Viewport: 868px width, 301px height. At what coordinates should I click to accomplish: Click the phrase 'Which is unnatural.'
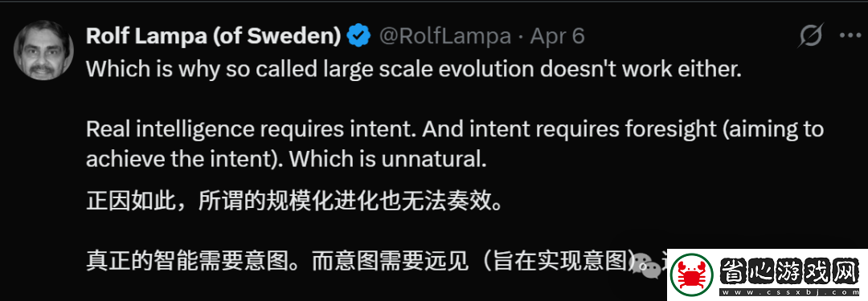[x=387, y=160]
